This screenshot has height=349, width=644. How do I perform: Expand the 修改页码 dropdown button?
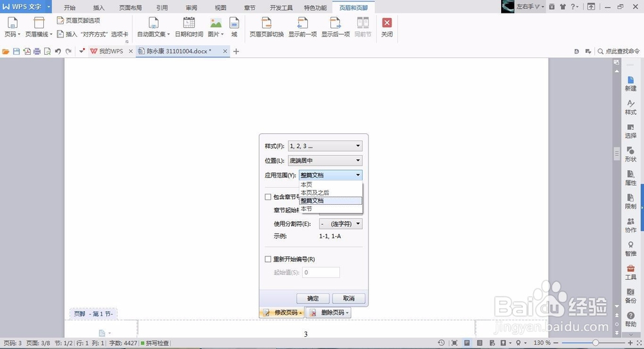point(282,313)
